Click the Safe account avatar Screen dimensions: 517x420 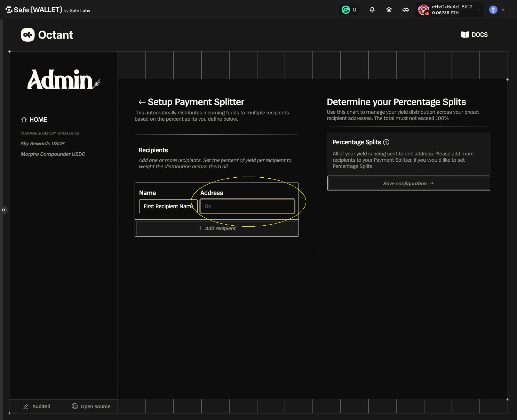[424, 10]
